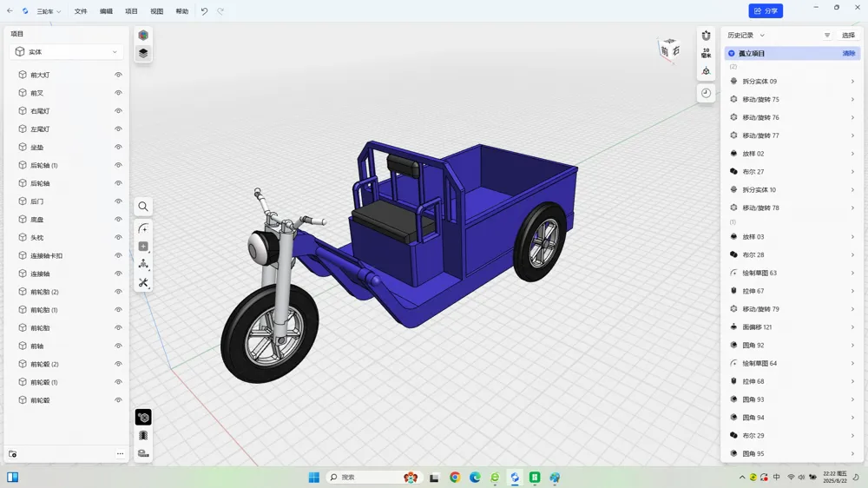
Task: Click 清除 to clear isolation
Action: 849,53
